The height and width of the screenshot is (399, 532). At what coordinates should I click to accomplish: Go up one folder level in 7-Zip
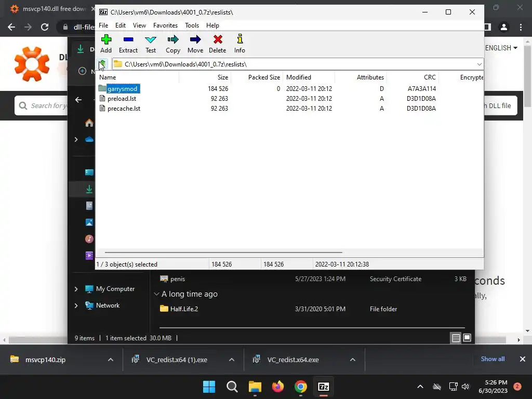[102, 64]
